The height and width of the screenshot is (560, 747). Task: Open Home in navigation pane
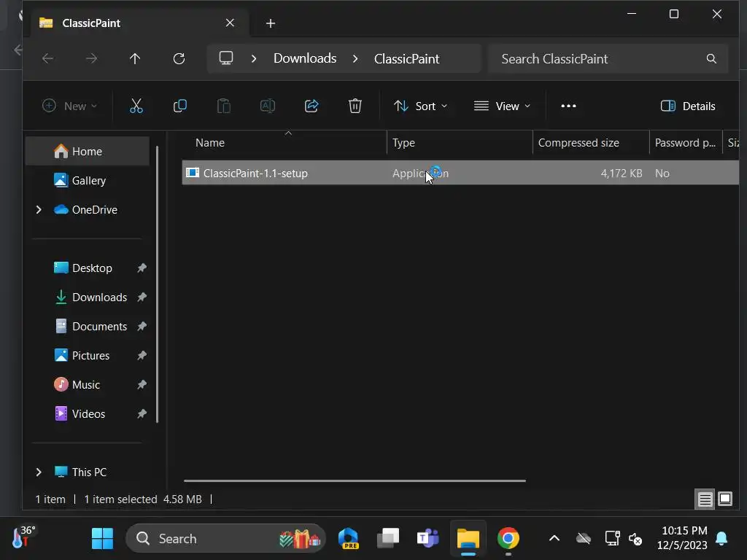(88, 152)
